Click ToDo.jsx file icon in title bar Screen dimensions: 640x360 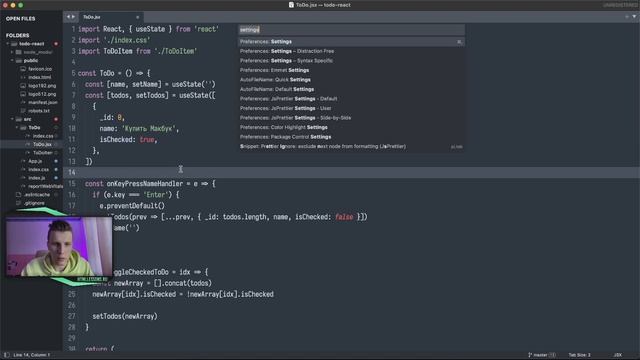click(x=291, y=5)
